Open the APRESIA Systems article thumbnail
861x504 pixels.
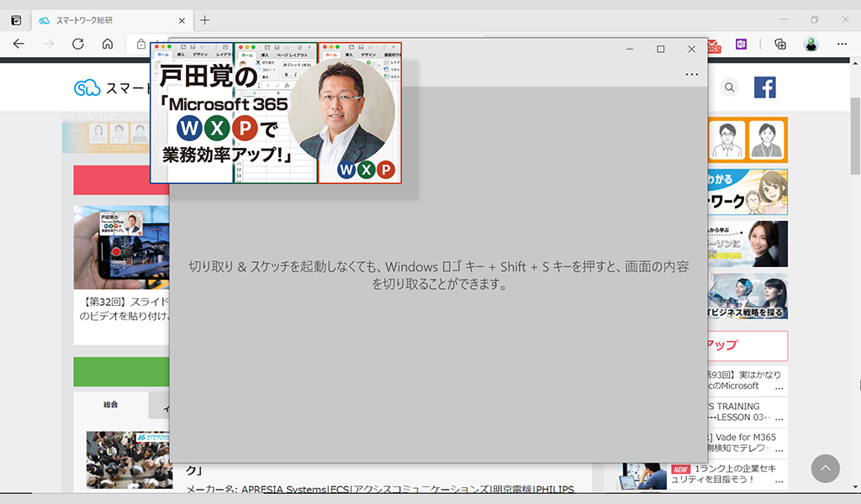129,460
